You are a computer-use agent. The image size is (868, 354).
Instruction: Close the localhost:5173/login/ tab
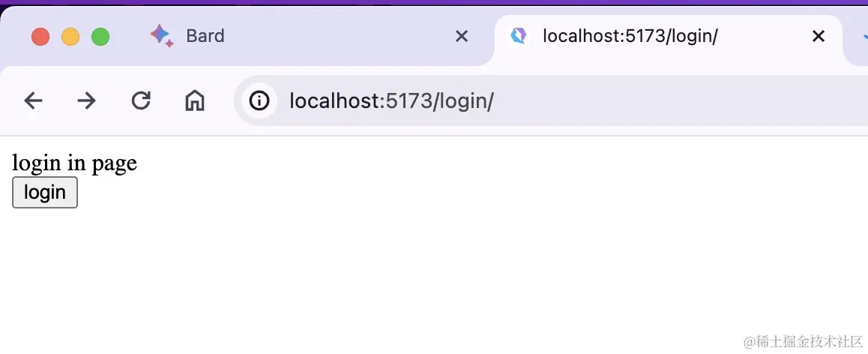tap(819, 36)
